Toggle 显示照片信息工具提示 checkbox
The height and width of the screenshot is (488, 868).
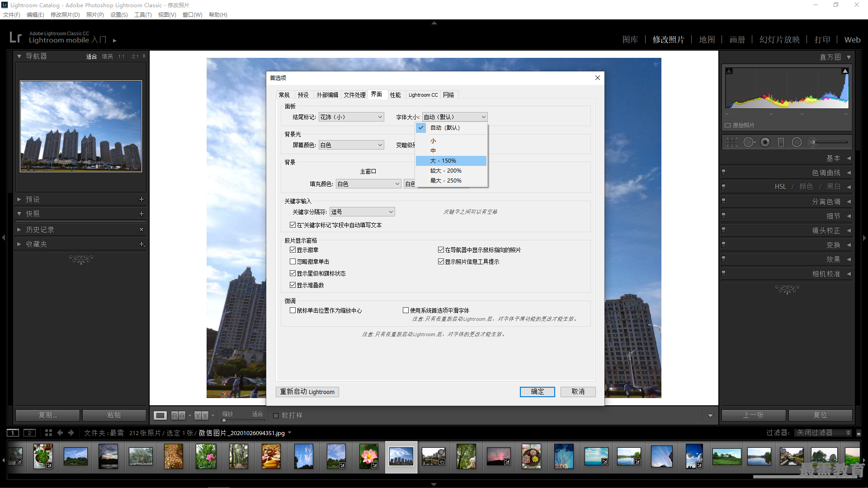click(x=441, y=261)
